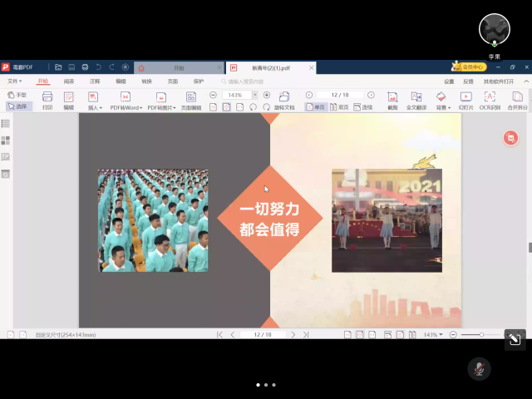Open the 转换 (Convert) ribbon tab
The height and width of the screenshot is (399, 532).
click(x=146, y=81)
